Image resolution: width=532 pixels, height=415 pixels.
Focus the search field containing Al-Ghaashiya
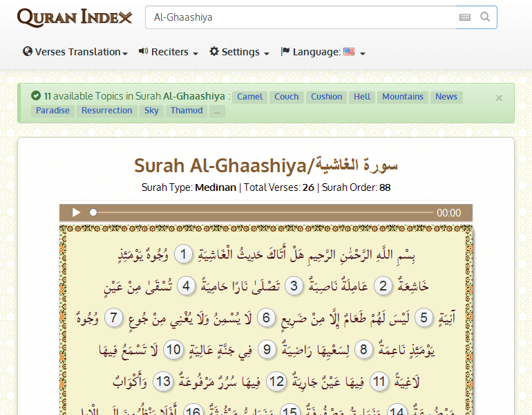(301, 17)
